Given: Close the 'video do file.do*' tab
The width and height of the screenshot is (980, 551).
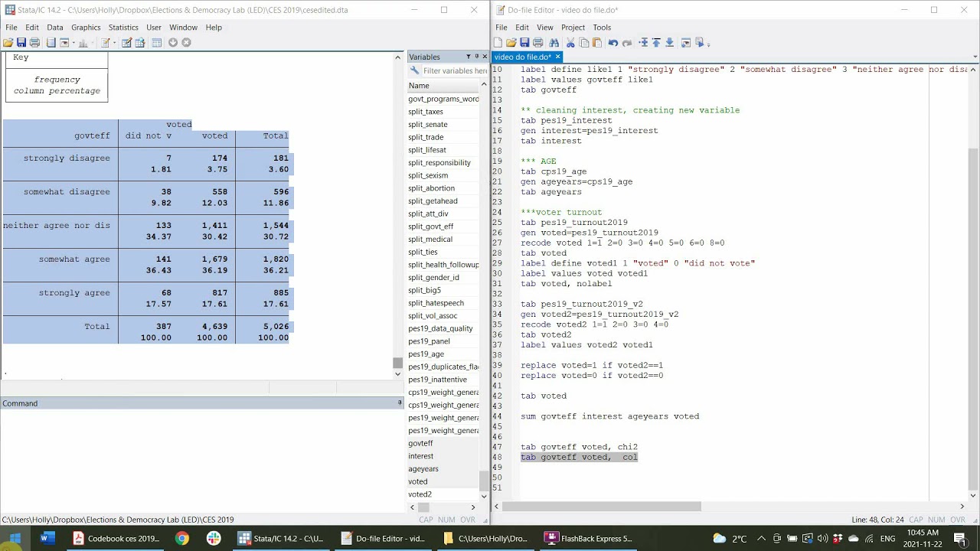Looking at the screenshot, I should [558, 57].
